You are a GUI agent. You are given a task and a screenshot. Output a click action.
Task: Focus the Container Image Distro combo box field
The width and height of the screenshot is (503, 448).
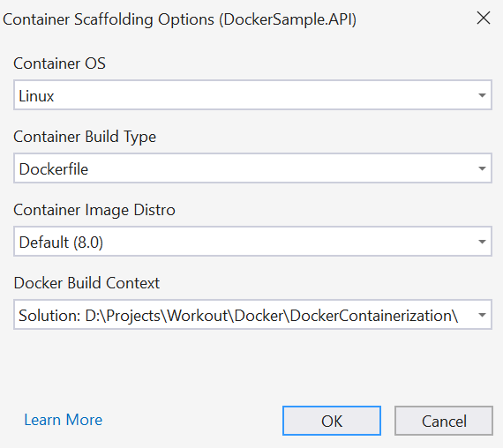[252, 241]
